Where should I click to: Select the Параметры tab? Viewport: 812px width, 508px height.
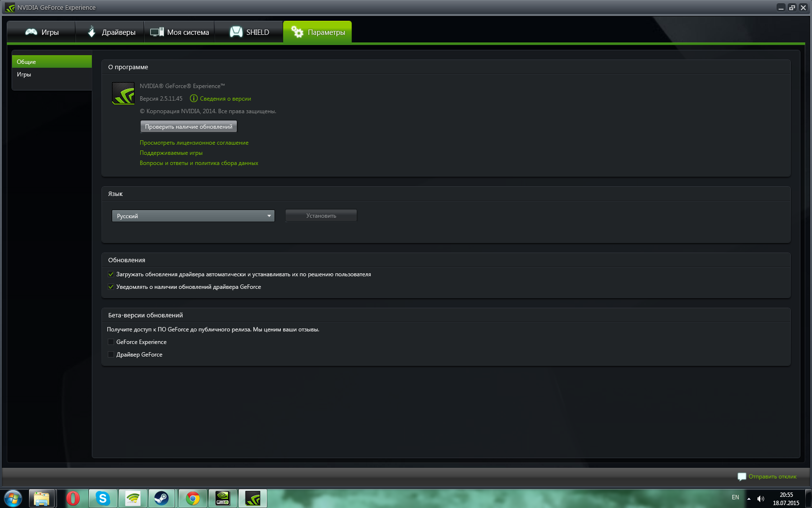coord(318,32)
